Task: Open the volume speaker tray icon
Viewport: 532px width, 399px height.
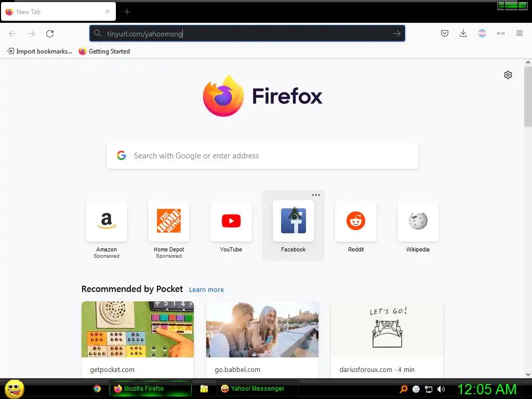Action: click(441, 389)
